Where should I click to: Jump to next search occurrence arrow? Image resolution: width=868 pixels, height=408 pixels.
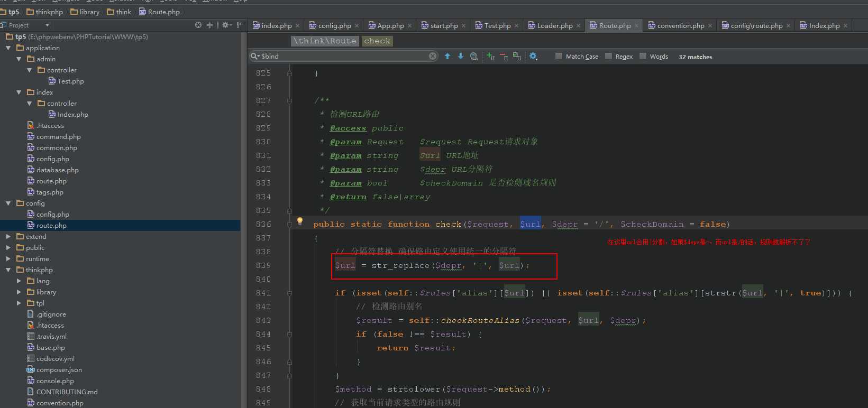tap(461, 56)
